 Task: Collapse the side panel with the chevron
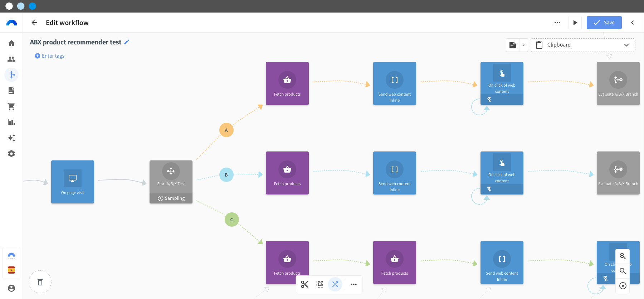(x=633, y=23)
